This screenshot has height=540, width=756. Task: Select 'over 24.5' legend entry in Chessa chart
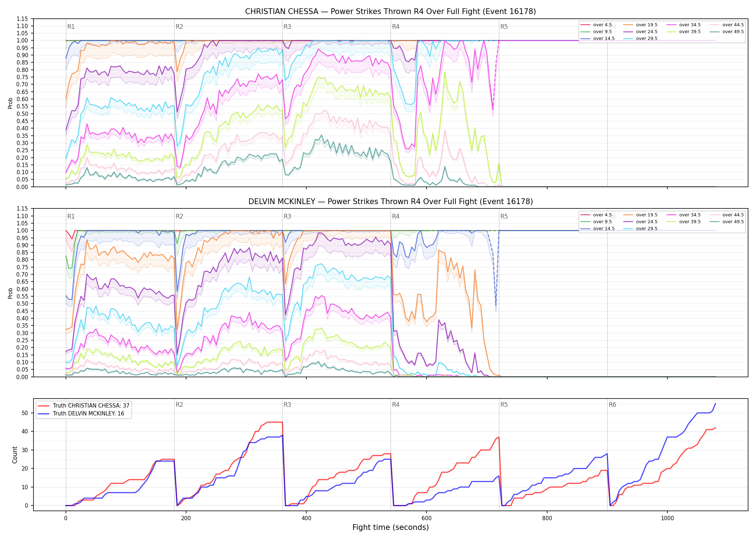(x=640, y=32)
